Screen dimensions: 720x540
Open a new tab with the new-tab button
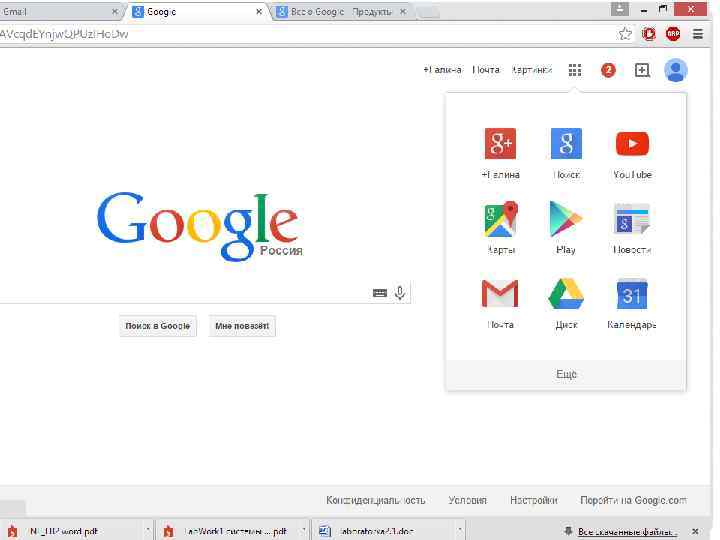[429, 12]
